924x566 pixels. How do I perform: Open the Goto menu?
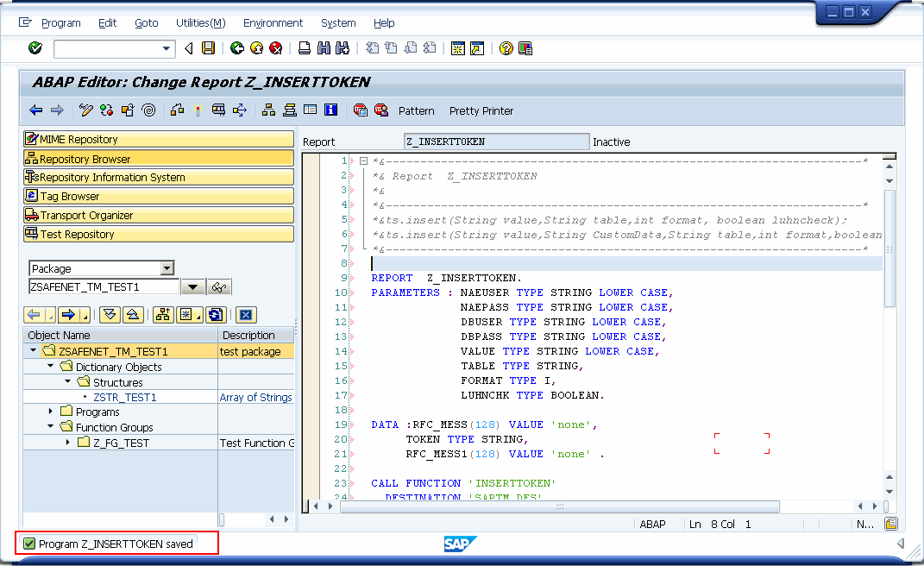pyautogui.click(x=146, y=23)
